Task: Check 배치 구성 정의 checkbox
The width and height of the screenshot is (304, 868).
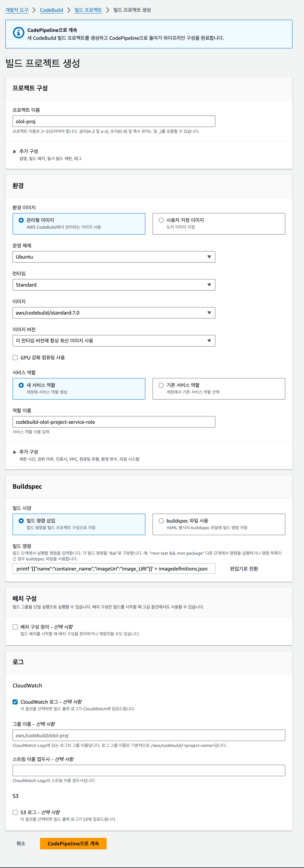Action: (x=15, y=627)
